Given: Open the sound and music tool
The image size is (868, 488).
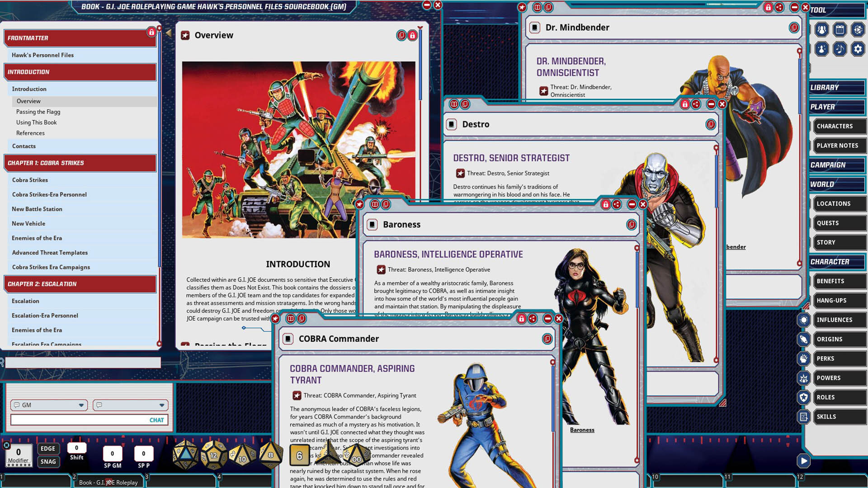Looking at the screenshot, I should pos(840,49).
